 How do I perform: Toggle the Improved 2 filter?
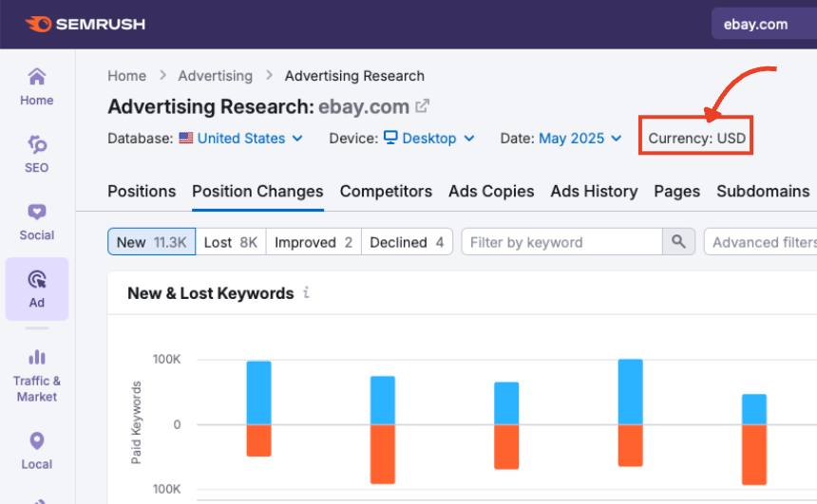point(313,242)
